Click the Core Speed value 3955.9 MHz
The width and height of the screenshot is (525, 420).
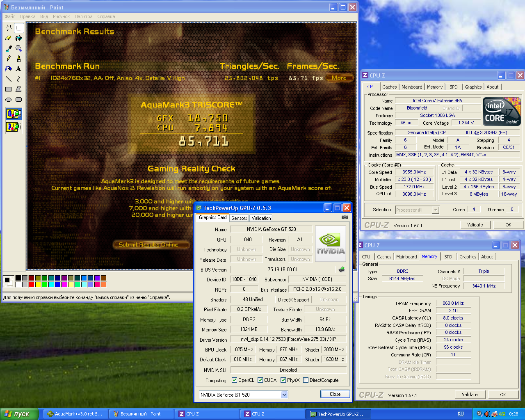tap(414, 172)
